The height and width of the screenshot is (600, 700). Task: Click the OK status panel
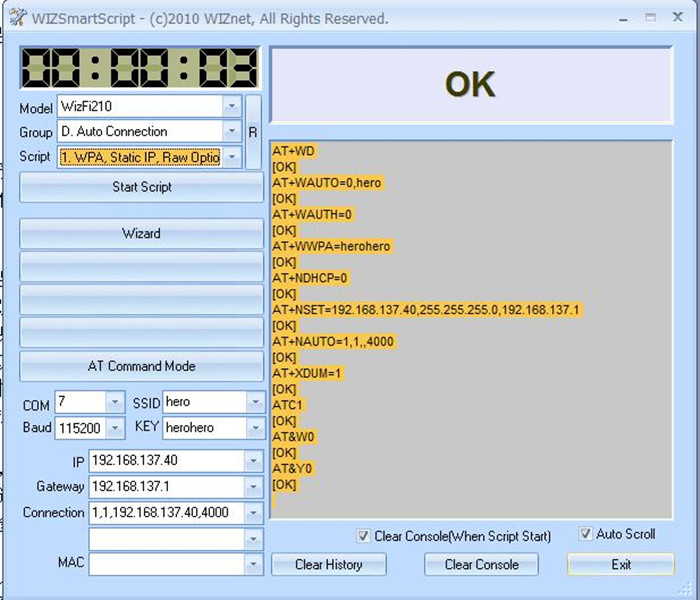(471, 84)
